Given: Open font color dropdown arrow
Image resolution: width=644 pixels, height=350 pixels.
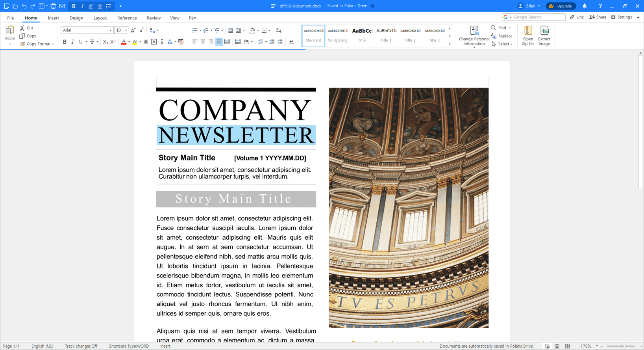Looking at the screenshot, I should [129, 42].
